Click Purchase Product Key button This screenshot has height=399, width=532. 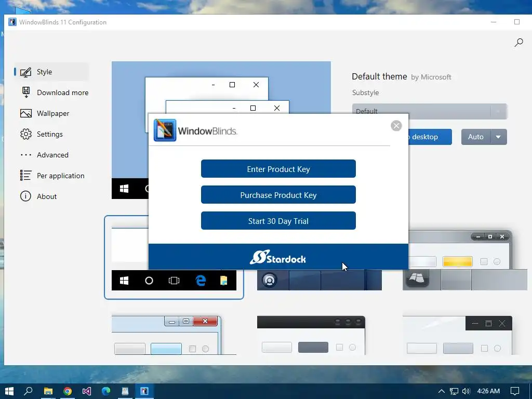tap(278, 195)
